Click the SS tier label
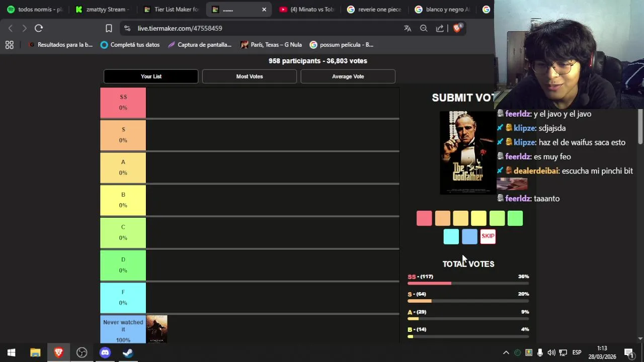 123,103
